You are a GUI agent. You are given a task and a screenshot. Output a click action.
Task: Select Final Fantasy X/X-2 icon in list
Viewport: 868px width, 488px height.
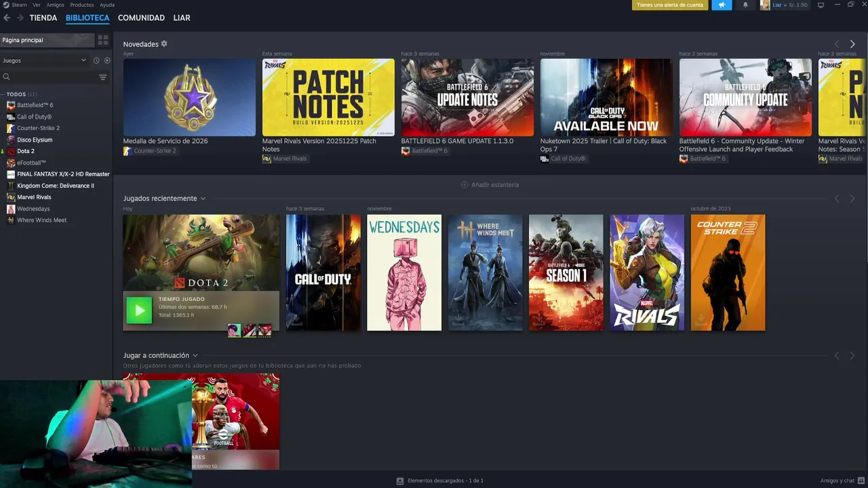coord(11,174)
